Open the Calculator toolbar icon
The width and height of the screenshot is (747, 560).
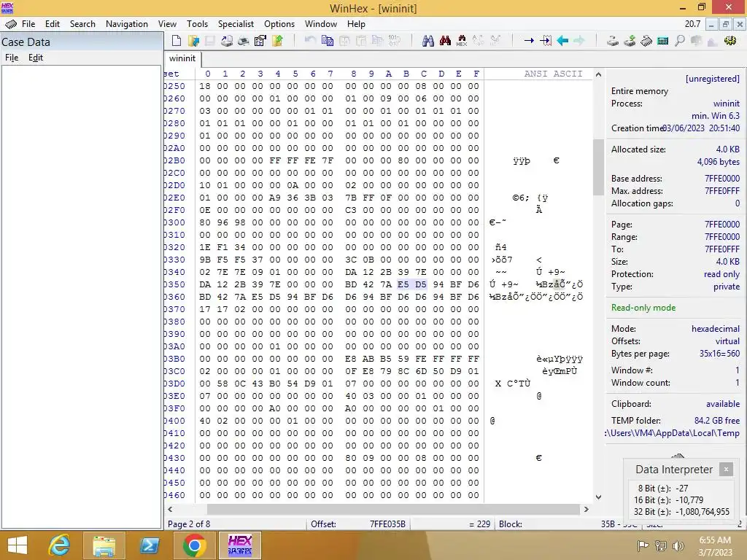[x=662, y=41]
